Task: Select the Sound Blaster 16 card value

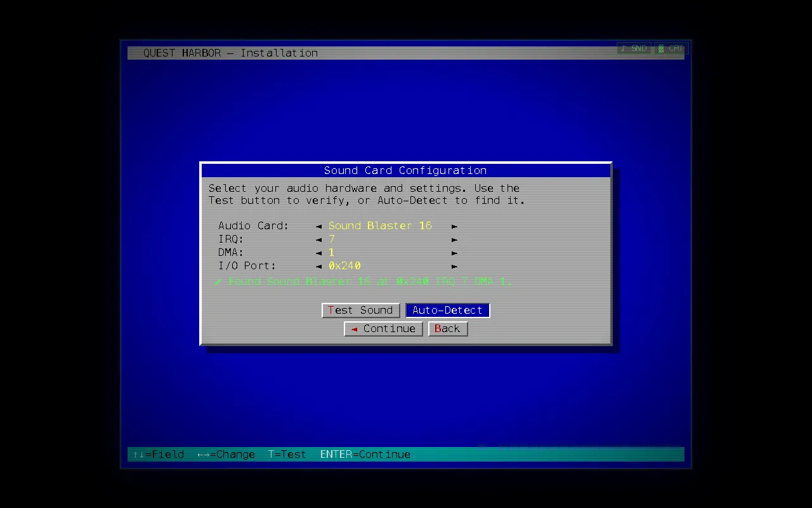Action: tap(380, 225)
